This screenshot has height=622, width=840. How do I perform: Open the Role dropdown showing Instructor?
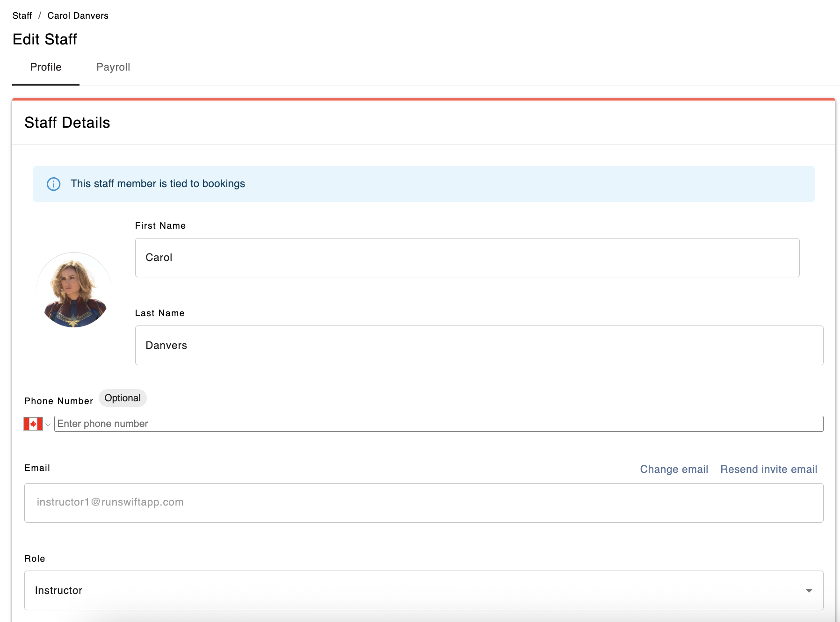point(424,590)
